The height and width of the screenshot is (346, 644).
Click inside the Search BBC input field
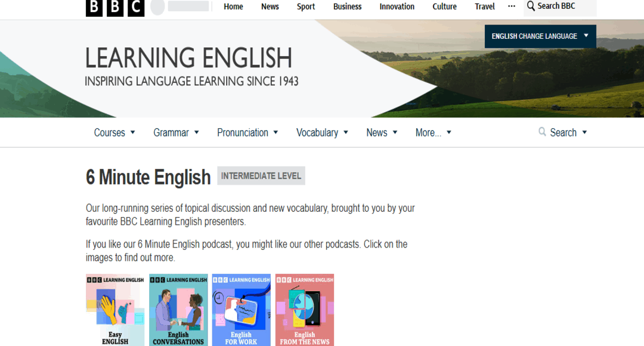(x=561, y=7)
